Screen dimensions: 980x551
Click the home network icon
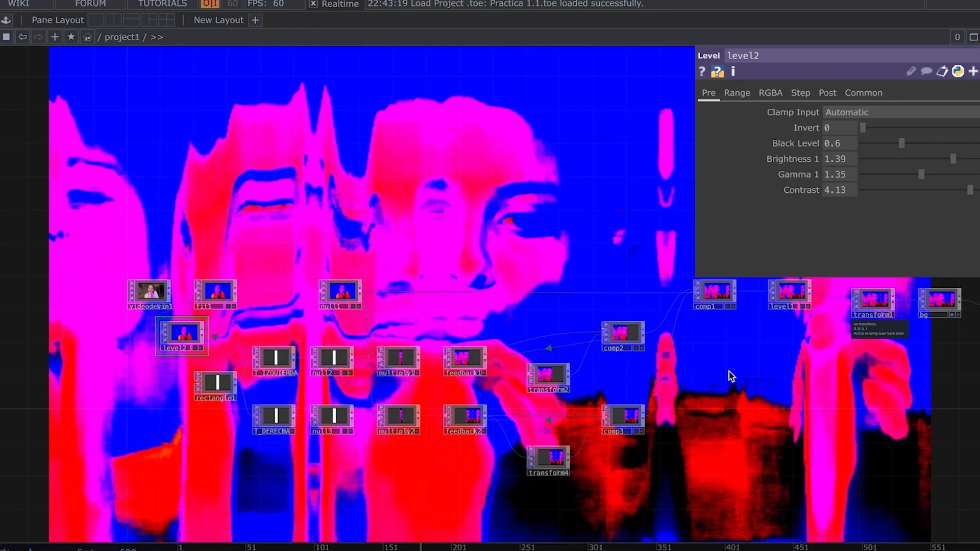pyautogui.click(x=87, y=37)
